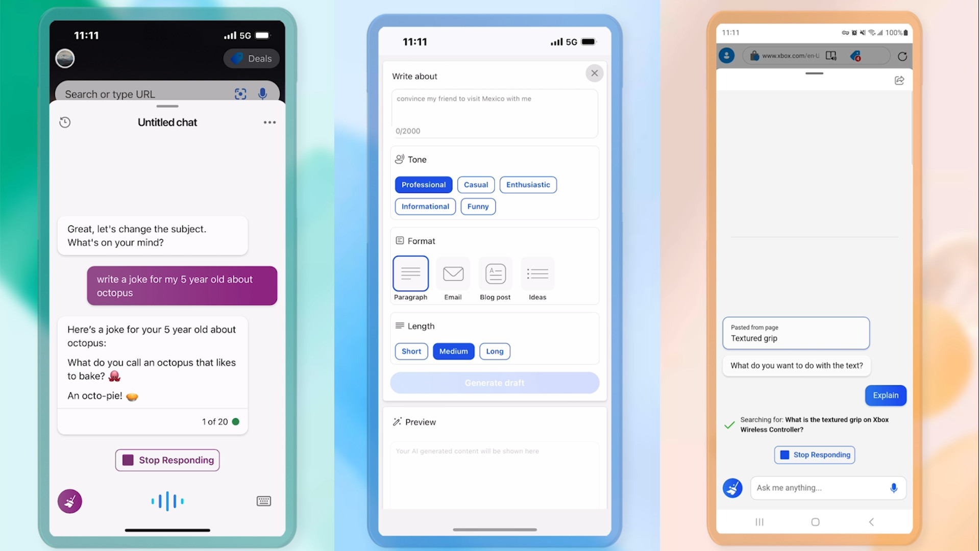980x551 pixels.
Task: Select the Funny tone button
Action: pyautogui.click(x=478, y=206)
